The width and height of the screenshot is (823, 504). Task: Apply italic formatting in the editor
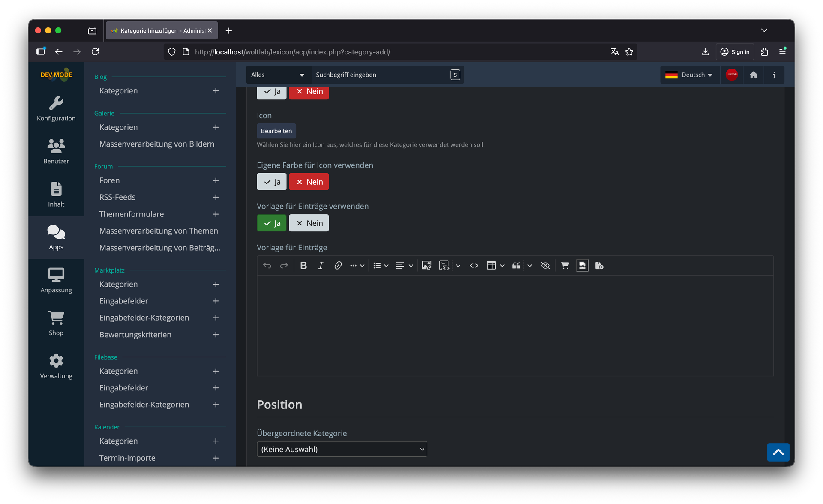click(321, 266)
